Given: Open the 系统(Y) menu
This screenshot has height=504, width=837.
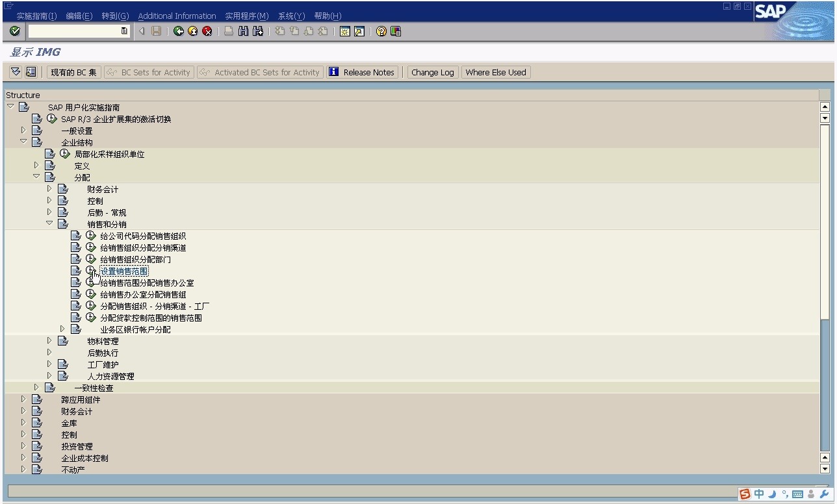Looking at the screenshot, I should 291,16.
